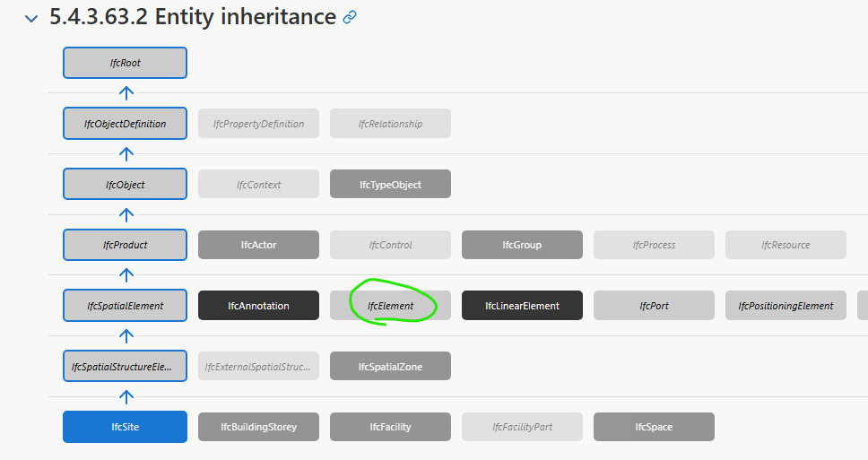Image resolution: width=868 pixels, height=460 pixels.
Task: Go to IfcAnnotation entity
Action: 258,306
